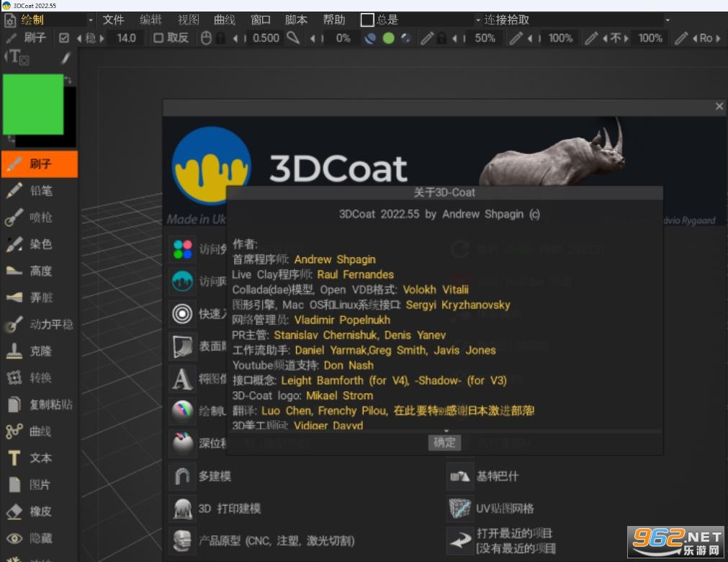Image resolution: width=728 pixels, height=562 pixels.
Task: Click right arrow after Ro option
Action: (718, 38)
